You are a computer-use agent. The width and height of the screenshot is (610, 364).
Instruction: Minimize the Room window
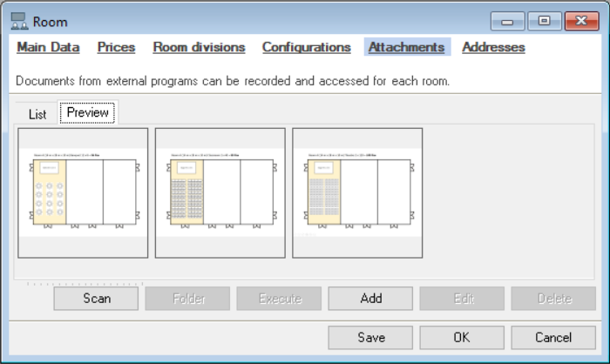pos(507,21)
